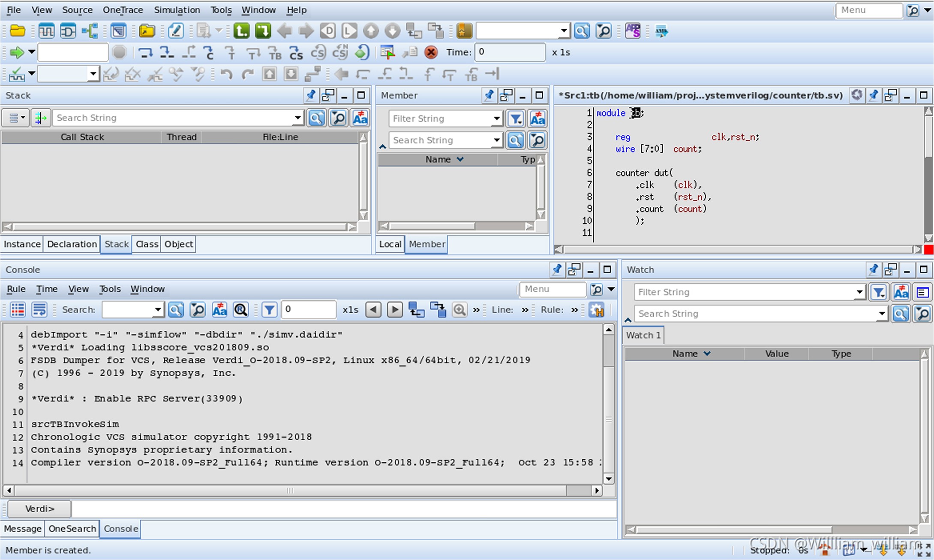Expand the Stack Search String dropdown
Image resolution: width=934 pixels, height=560 pixels.
click(x=297, y=118)
